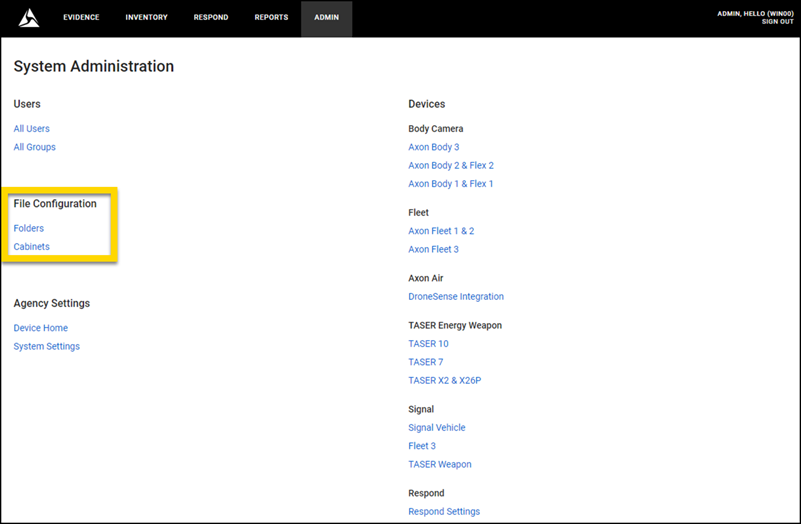801x524 pixels.
Task: Open Cabinets under File Configuration
Action: 32,247
